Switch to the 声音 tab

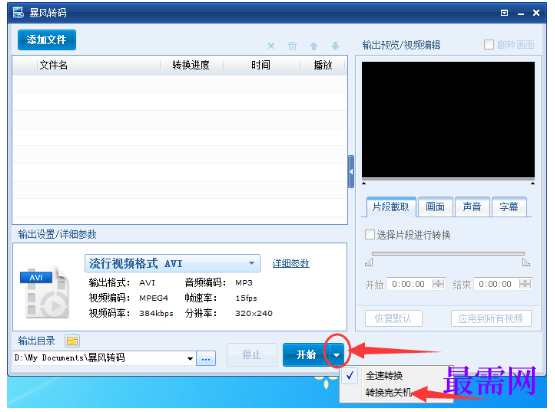(x=472, y=207)
